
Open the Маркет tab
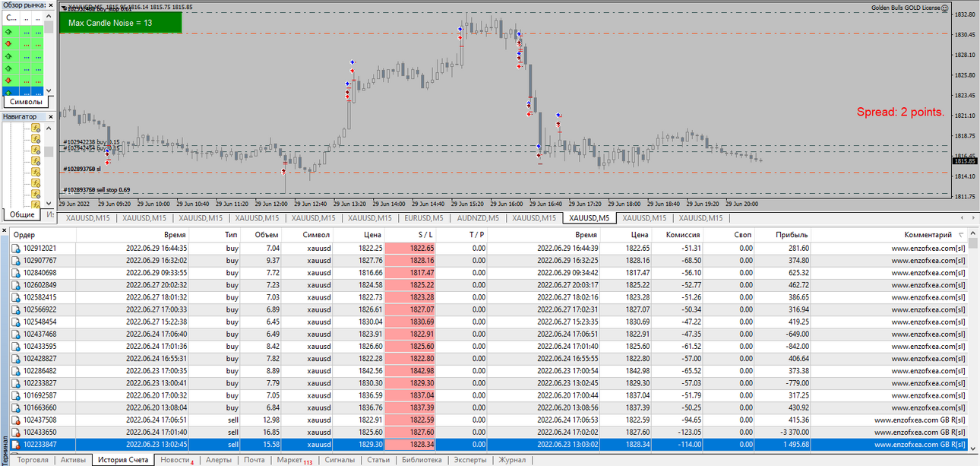[294, 460]
